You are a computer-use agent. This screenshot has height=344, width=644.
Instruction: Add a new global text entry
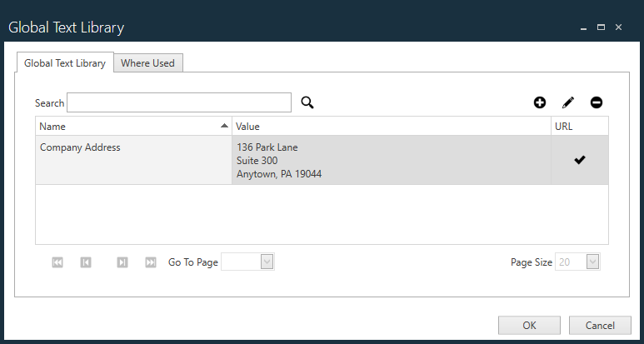(540, 102)
